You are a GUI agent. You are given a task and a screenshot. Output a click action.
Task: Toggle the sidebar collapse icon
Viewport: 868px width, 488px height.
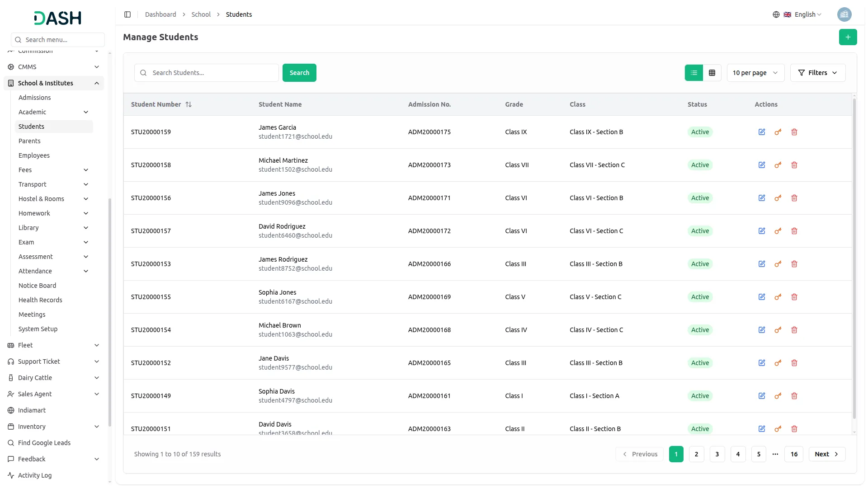click(x=127, y=14)
